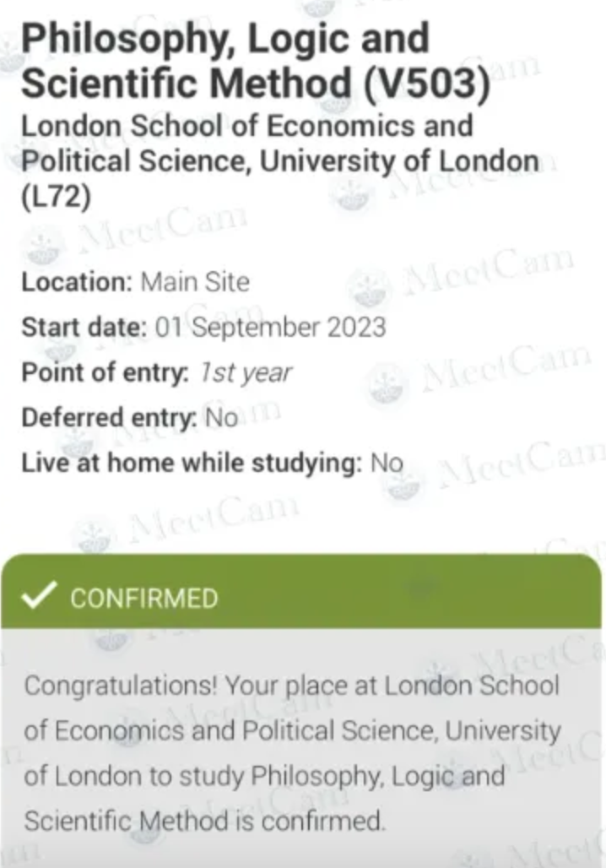Click the Start date label
The width and height of the screenshot is (606, 868).
(84, 327)
